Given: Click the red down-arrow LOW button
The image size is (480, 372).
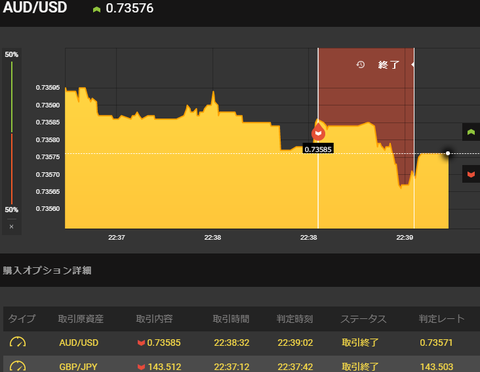Looking at the screenshot, I should point(471,174).
